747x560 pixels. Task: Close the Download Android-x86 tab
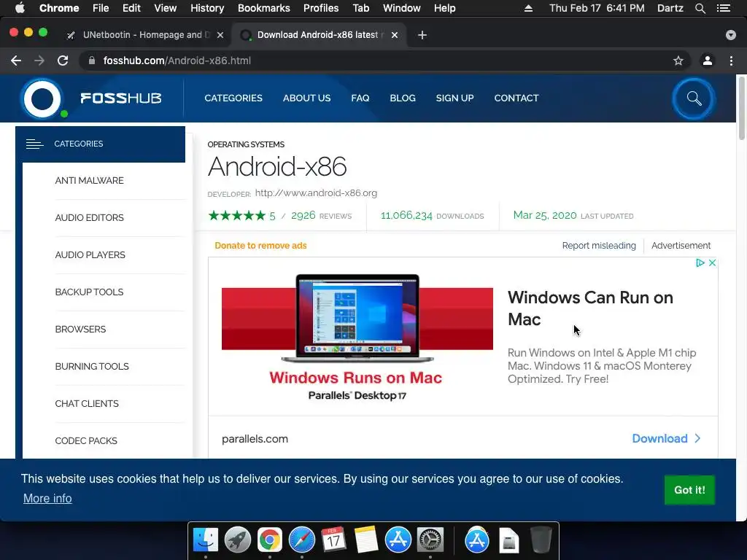click(395, 35)
